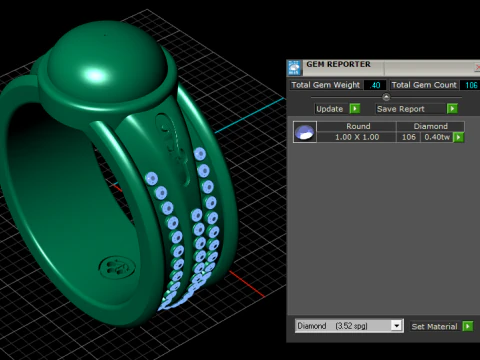Click the green arrow beside 0.40tw
The width and height of the screenshot is (480, 360).
click(x=459, y=137)
